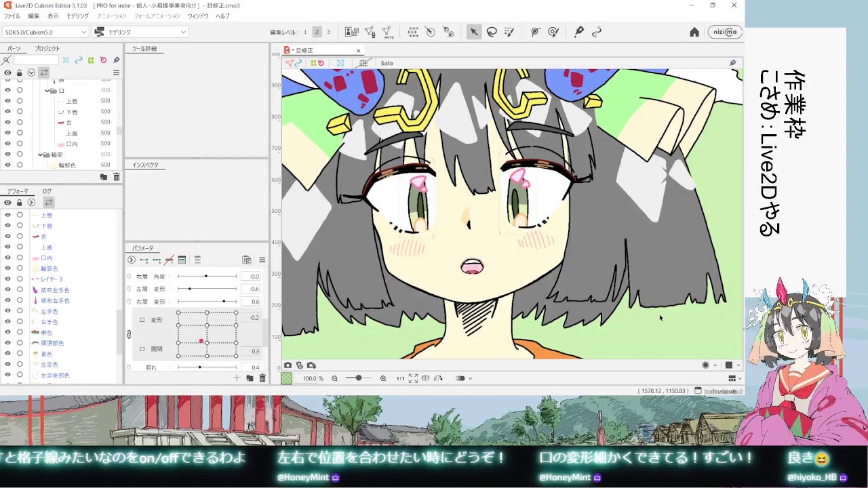The width and height of the screenshot is (868, 488).
Task: Adjust the 照れ parameter slider
Action: 207,367
